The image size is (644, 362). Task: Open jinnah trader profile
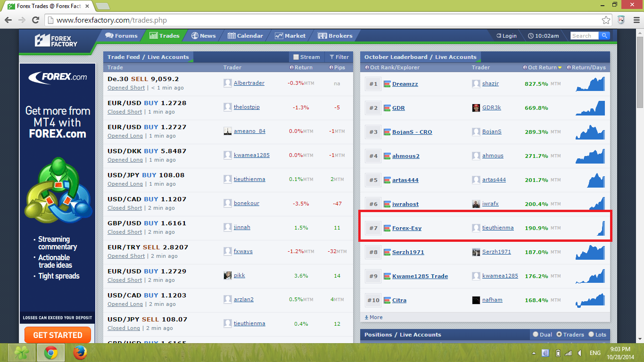242,227
